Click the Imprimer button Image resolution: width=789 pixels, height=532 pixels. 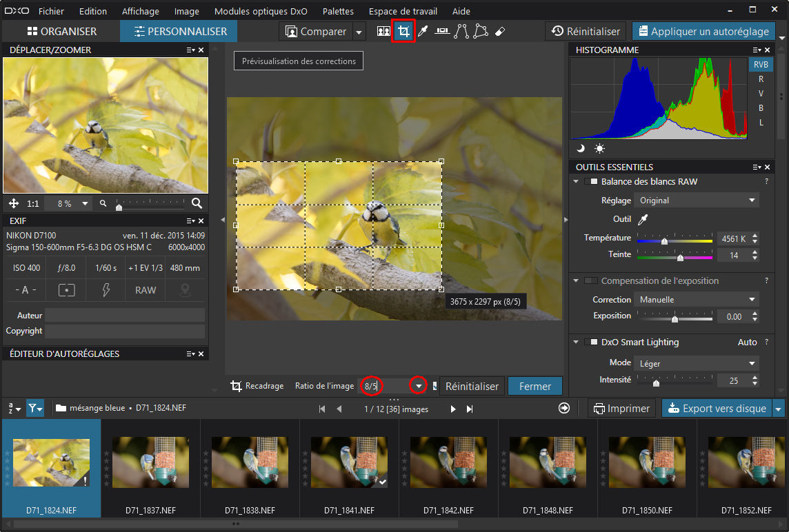(622, 409)
